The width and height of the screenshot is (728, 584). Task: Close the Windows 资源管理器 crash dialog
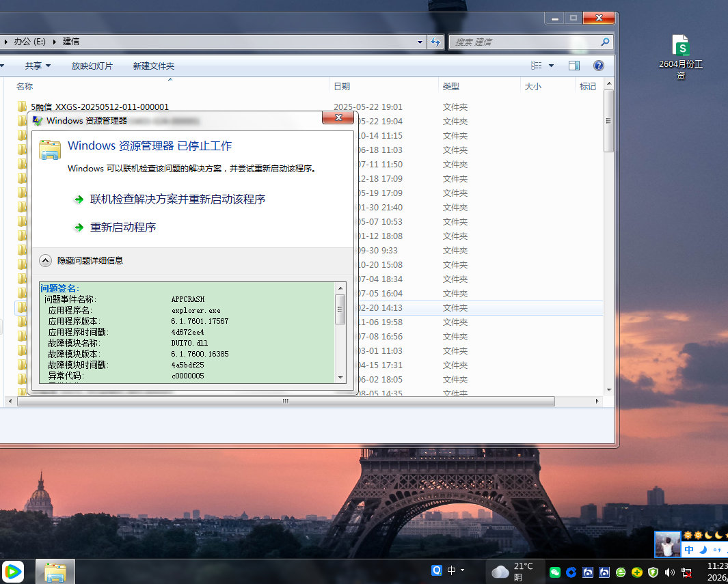tap(338, 118)
